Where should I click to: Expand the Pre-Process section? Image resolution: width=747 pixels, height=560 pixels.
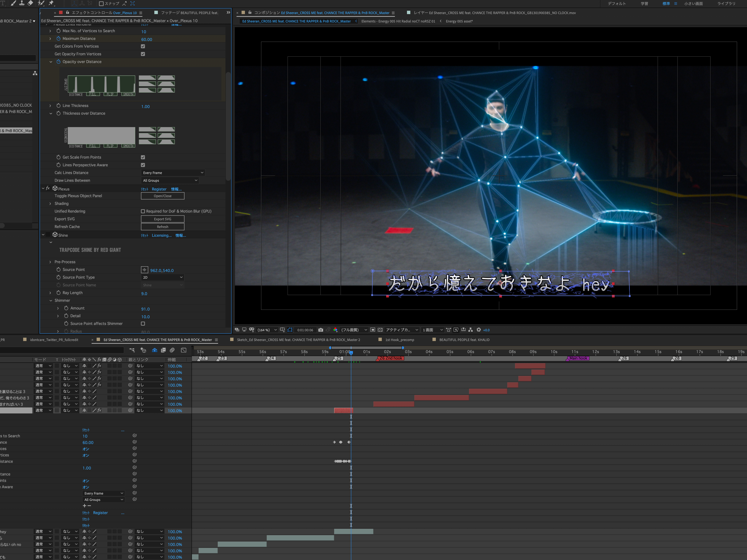point(50,262)
